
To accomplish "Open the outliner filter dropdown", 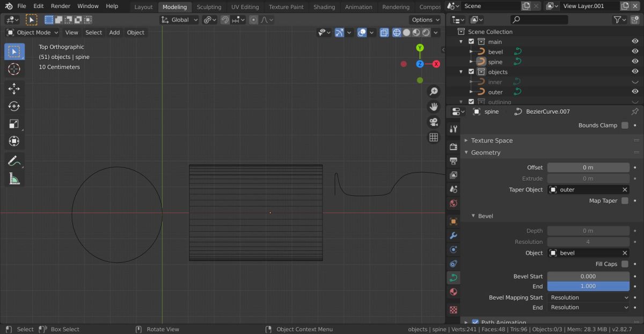I will (x=620, y=19).
